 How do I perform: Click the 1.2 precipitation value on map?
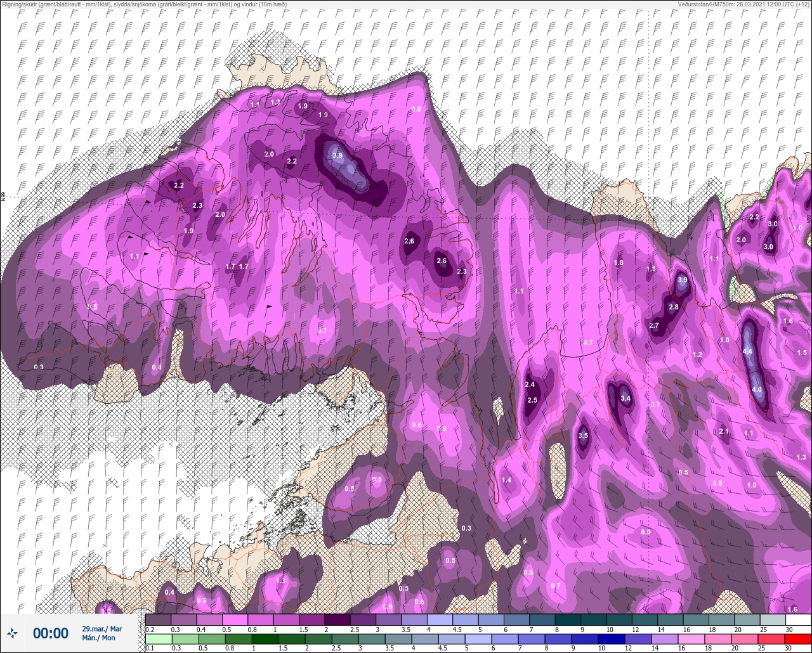pos(698,355)
